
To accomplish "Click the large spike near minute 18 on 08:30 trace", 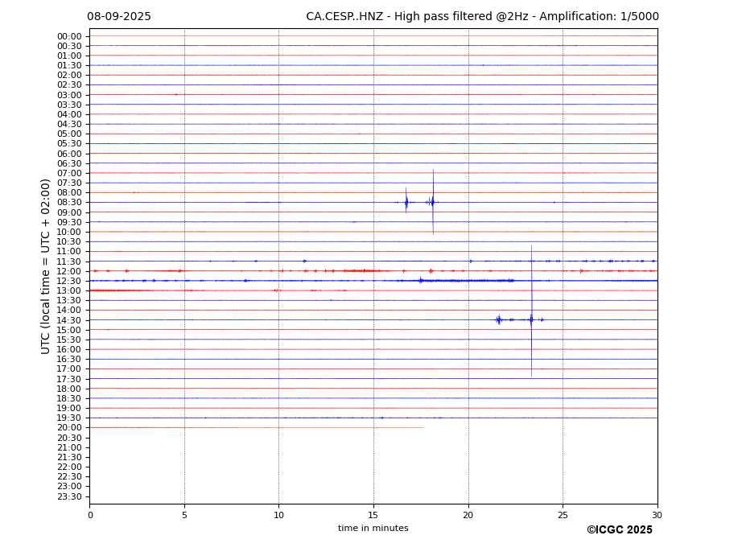I will click(x=433, y=202).
